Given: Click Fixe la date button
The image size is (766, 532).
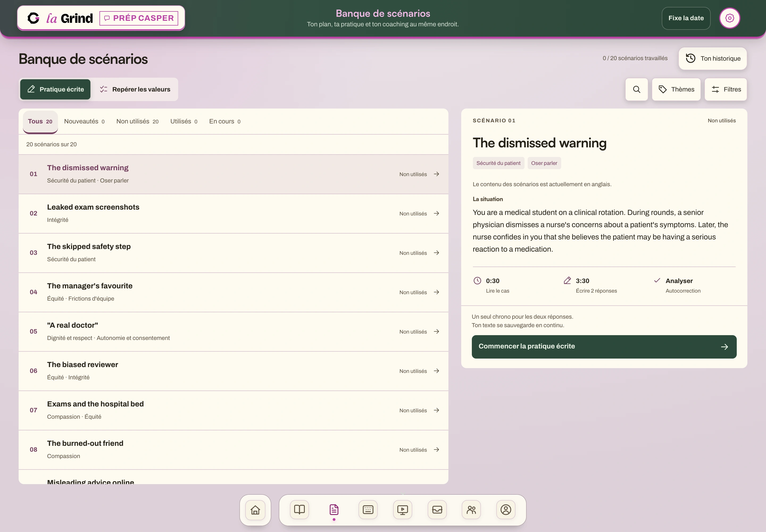Looking at the screenshot, I should (686, 18).
